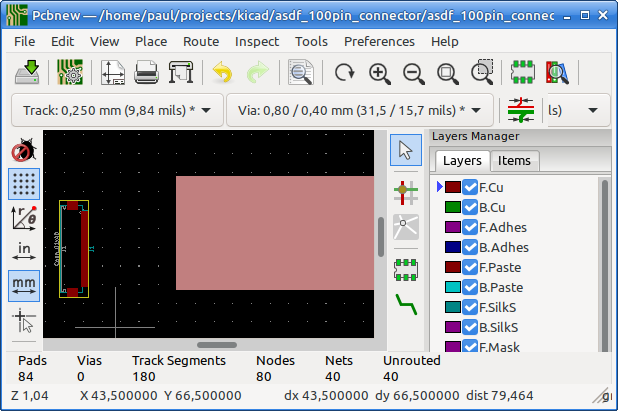This screenshot has height=411, width=618.
Task: Open the Tools menu
Action: point(311,41)
